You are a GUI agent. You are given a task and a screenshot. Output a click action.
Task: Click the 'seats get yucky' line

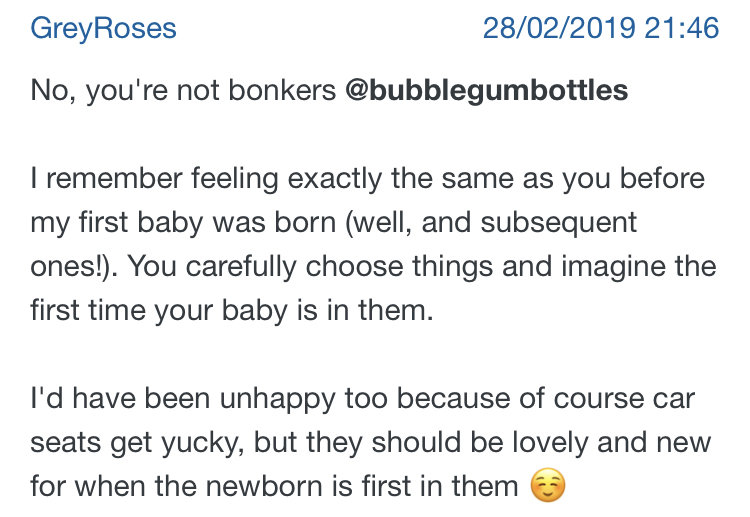coord(371,442)
